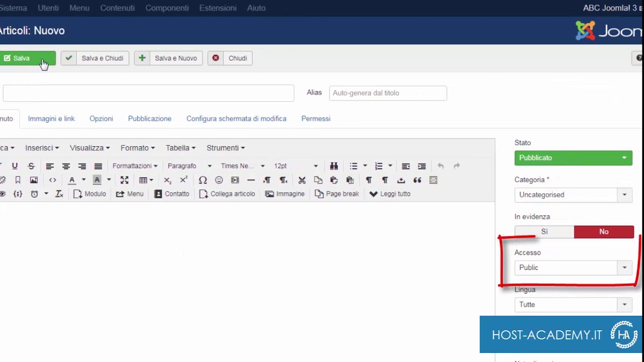Set In evidenza to No
The image size is (644, 362).
604,232
